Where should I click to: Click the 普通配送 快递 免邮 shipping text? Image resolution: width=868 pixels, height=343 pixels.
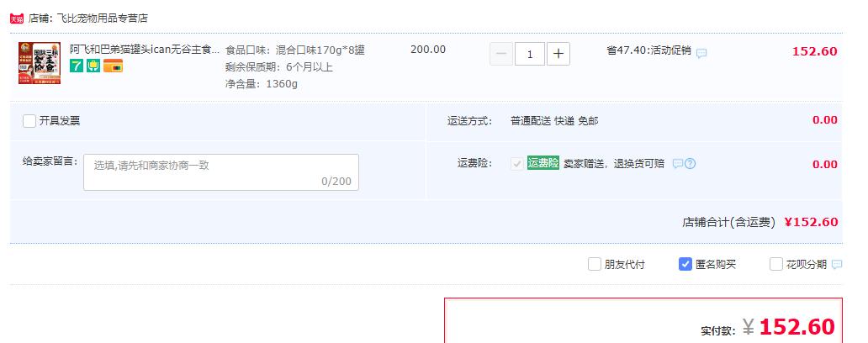(x=554, y=120)
